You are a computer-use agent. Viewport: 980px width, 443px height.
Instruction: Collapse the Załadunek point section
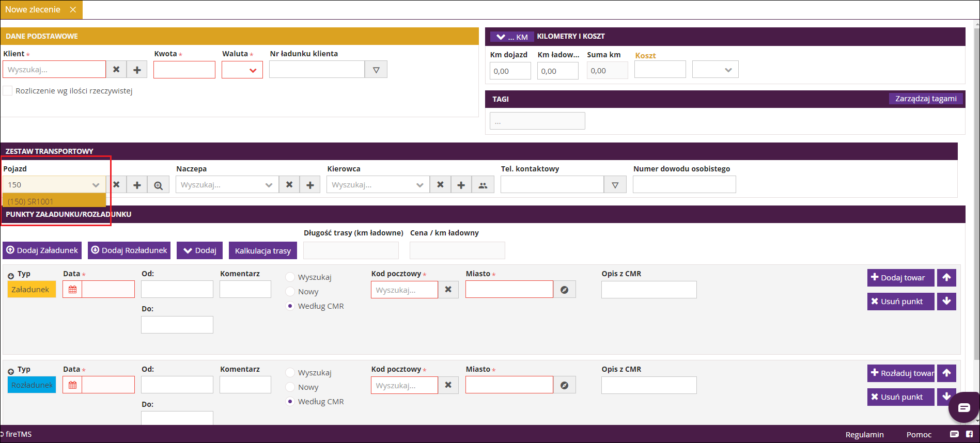pyautogui.click(x=11, y=276)
